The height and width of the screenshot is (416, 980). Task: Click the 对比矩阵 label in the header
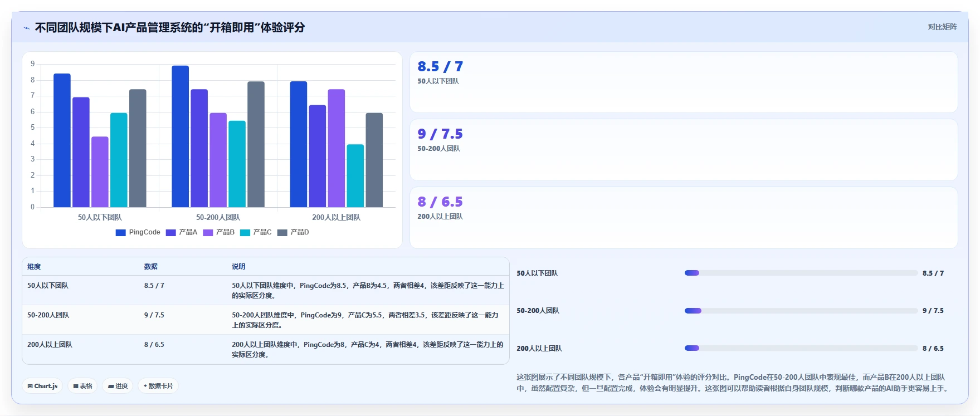click(x=942, y=27)
